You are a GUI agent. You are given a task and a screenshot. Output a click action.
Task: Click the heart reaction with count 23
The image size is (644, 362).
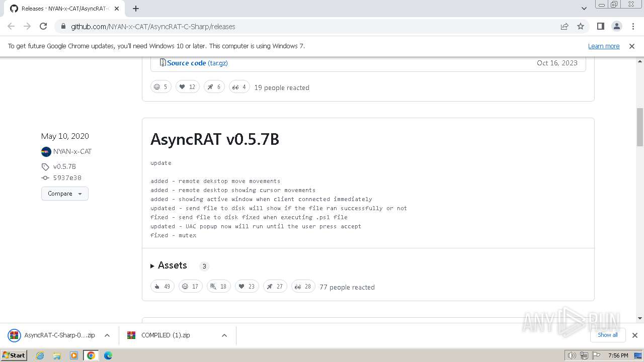point(247,287)
